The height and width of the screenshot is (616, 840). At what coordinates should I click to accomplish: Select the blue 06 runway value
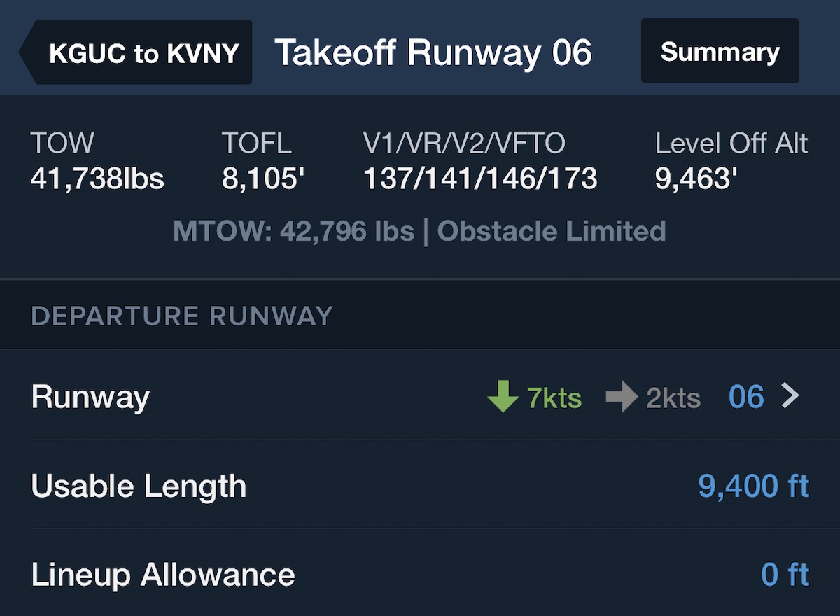pos(745,397)
